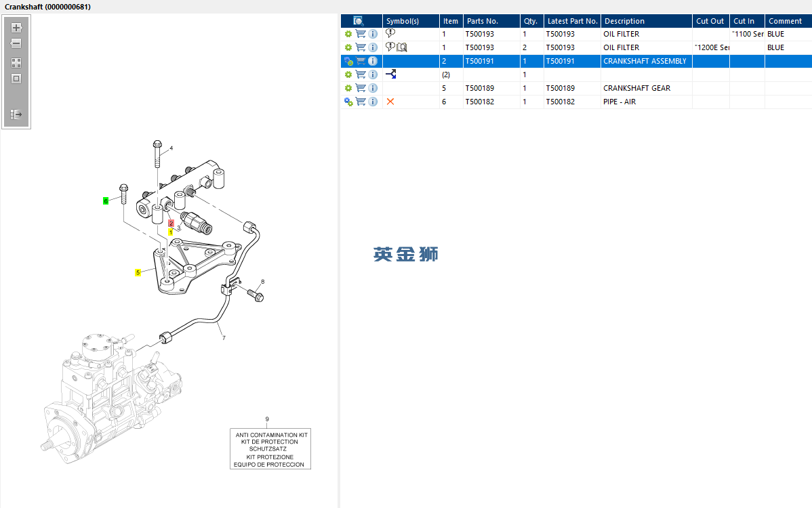Zoom out of the diagram with minus button
This screenshot has height=508, width=812.
coord(16,43)
